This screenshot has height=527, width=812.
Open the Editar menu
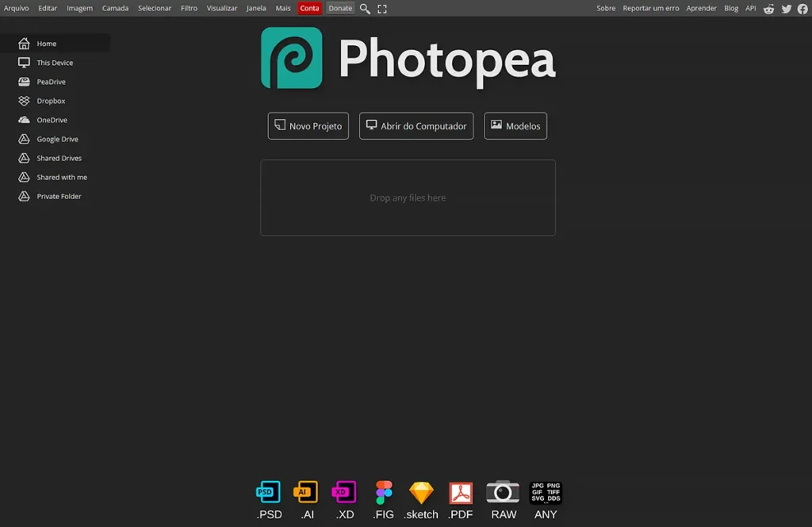point(48,8)
